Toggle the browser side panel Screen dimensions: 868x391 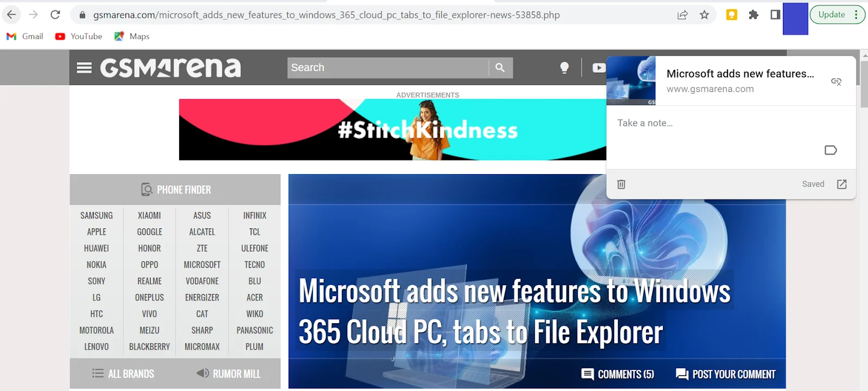pos(775,15)
